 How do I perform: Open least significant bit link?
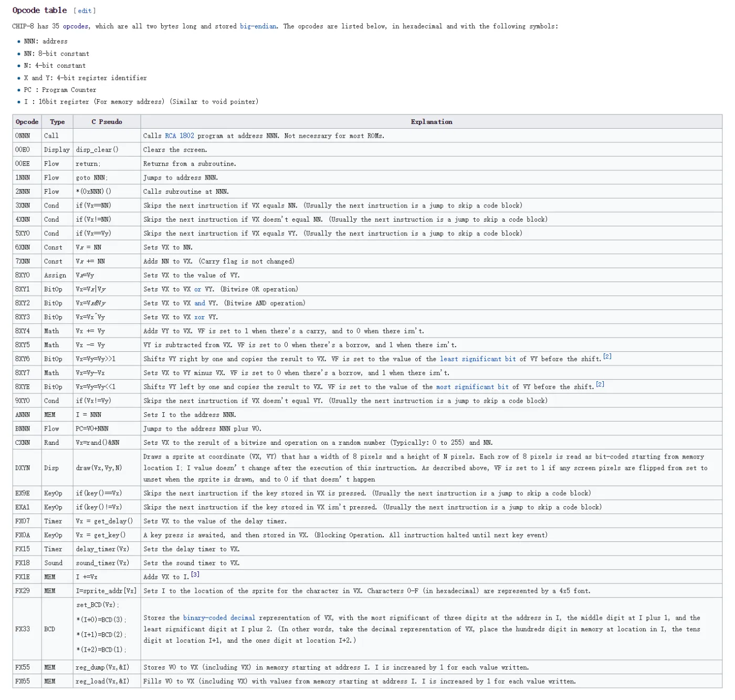[x=478, y=359]
